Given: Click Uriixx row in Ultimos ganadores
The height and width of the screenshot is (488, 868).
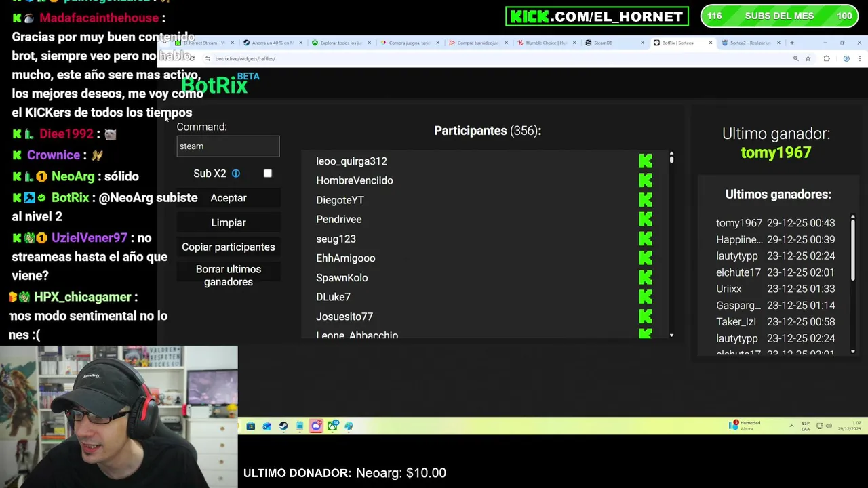Looking at the screenshot, I should click(776, 289).
